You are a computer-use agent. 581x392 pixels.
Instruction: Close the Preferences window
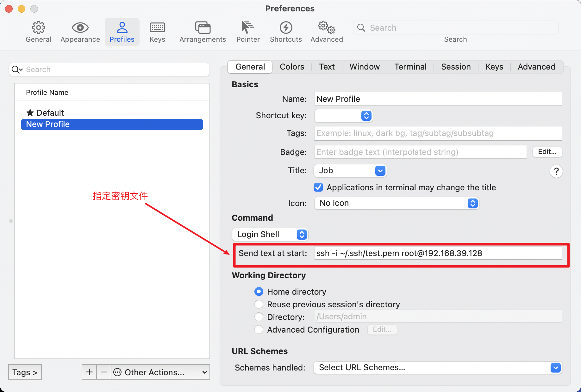coord(9,9)
